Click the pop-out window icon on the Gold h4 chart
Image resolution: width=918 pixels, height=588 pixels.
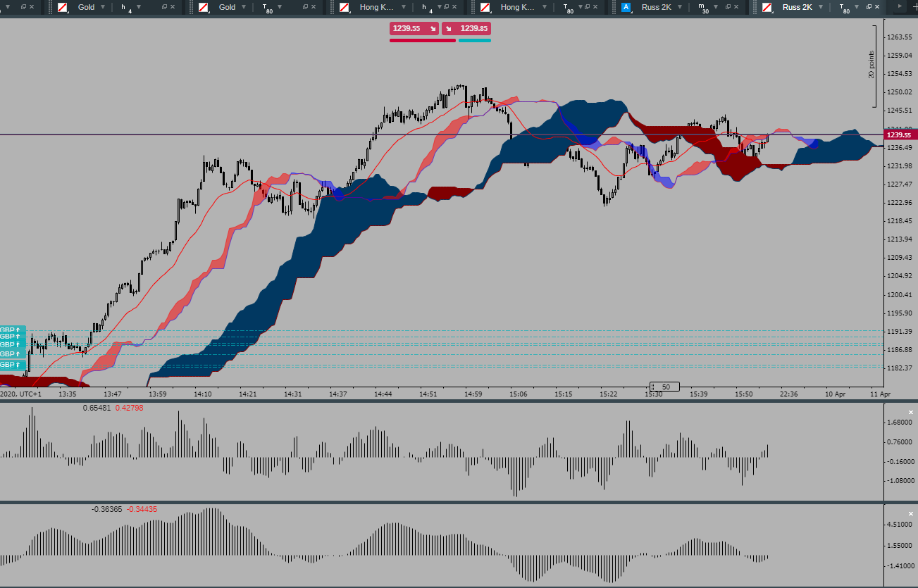tap(164, 8)
